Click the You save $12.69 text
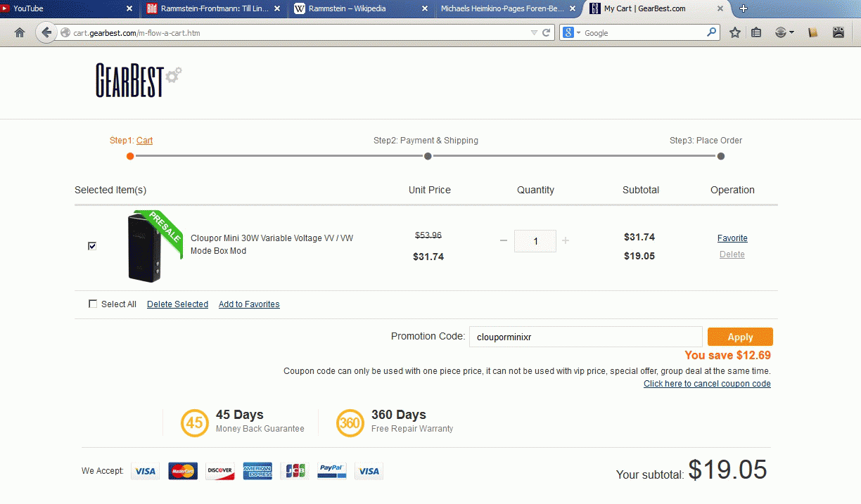The image size is (861, 504). [728, 356]
